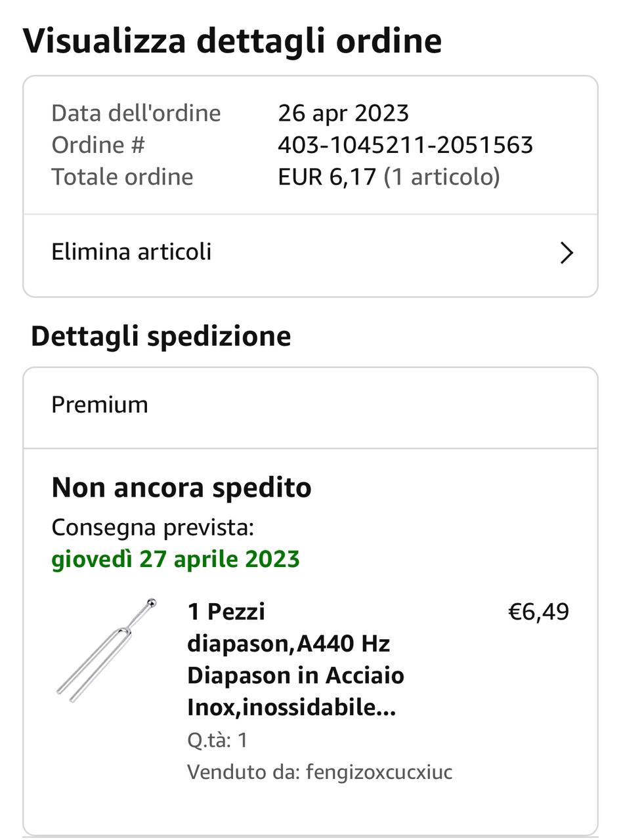The width and height of the screenshot is (621, 840).
Task: Tap the order date 26 apr 2023
Action: point(343,113)
